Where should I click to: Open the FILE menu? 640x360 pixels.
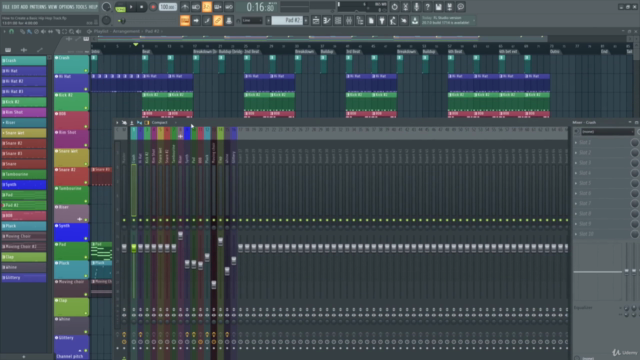(x=6, y=7)
